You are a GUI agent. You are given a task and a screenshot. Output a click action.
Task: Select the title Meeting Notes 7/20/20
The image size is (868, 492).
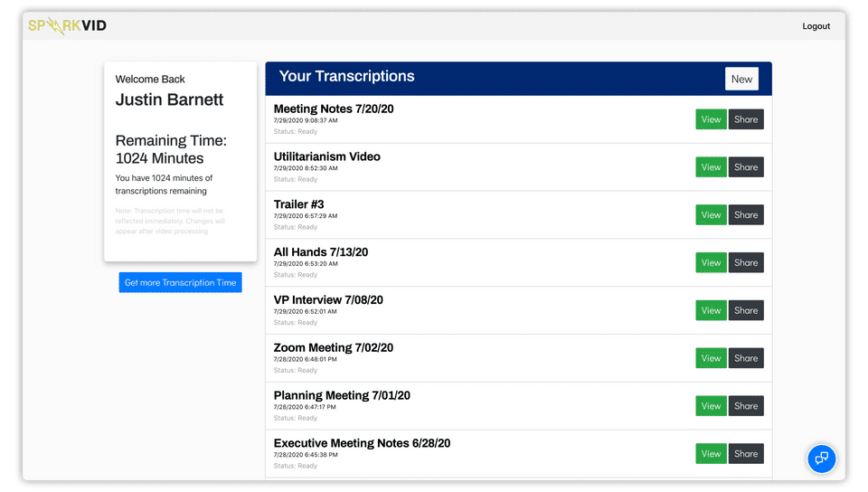click(334, 109)
